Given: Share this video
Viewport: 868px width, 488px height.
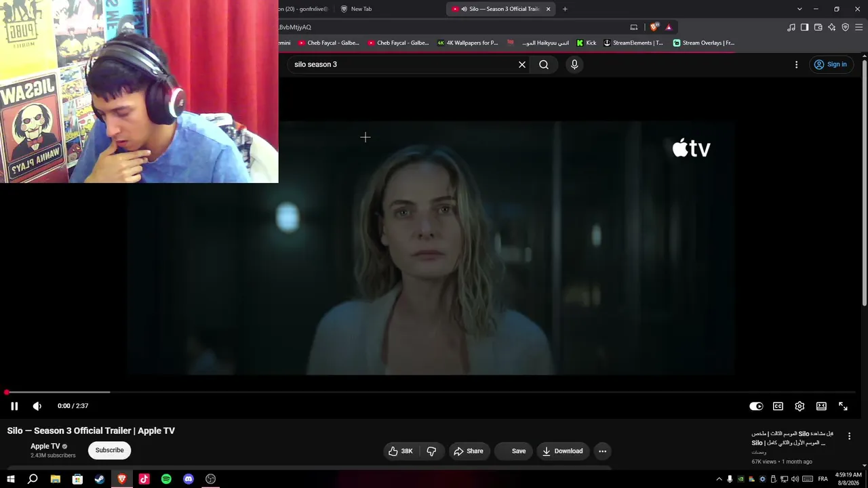Looking at the screenshot, I should [469, 451].
